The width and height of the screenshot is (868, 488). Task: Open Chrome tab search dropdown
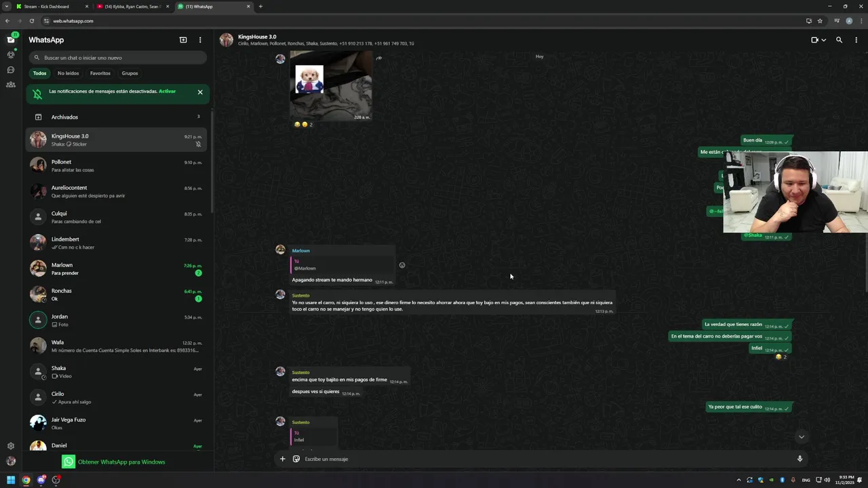(6, 6)
